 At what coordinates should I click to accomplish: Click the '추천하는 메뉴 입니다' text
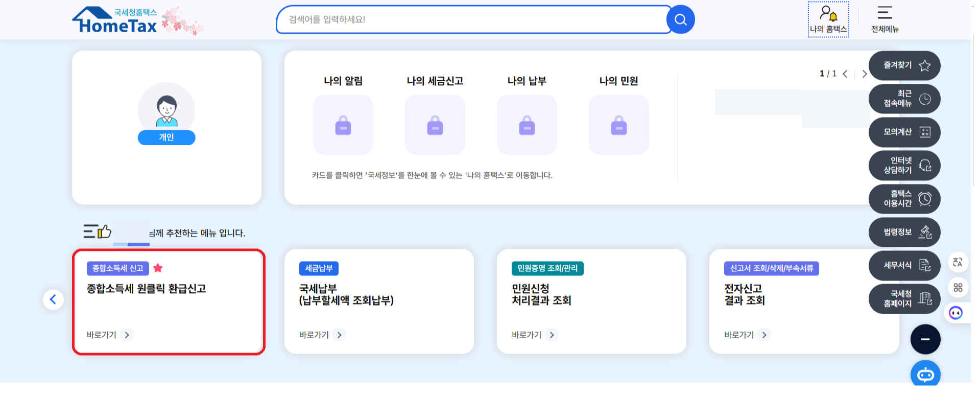pos(206,233)
